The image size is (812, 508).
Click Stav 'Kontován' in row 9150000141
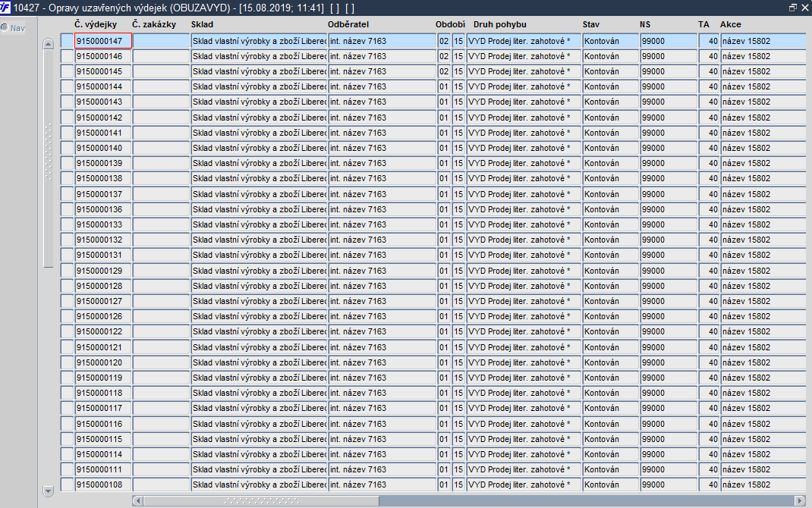611,133
